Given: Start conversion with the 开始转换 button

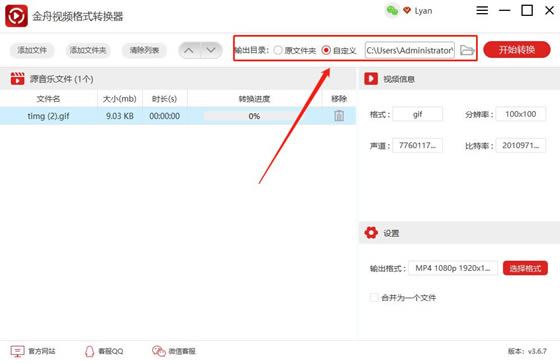Looking at the screenshot, I should click(x=517, y=50).
